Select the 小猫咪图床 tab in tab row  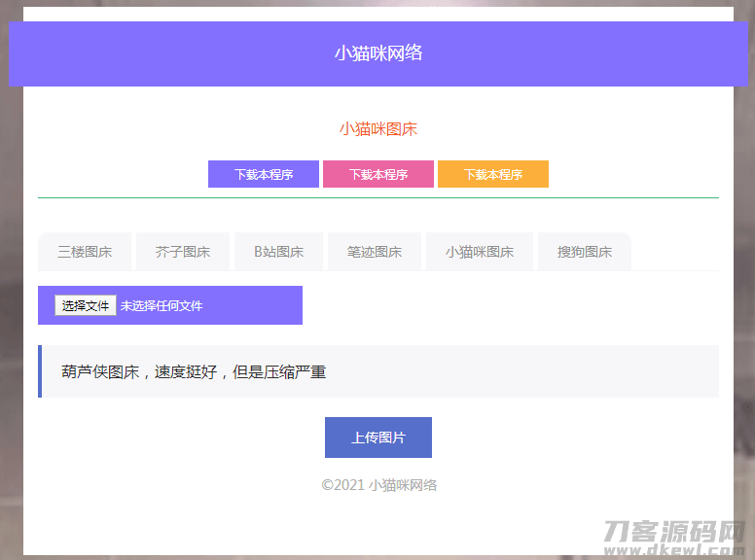pyautogui.click(x=480, y=252)
